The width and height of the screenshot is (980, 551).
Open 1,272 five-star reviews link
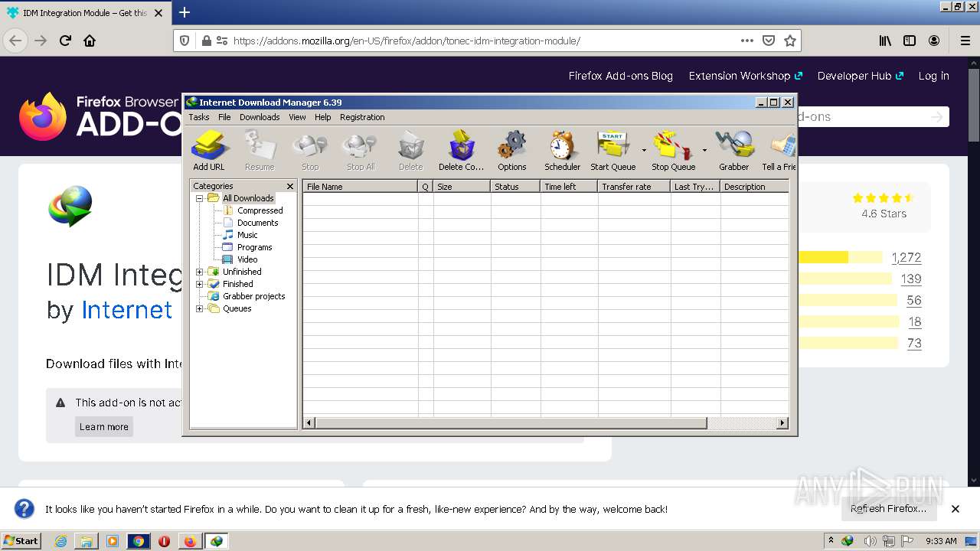906,258
